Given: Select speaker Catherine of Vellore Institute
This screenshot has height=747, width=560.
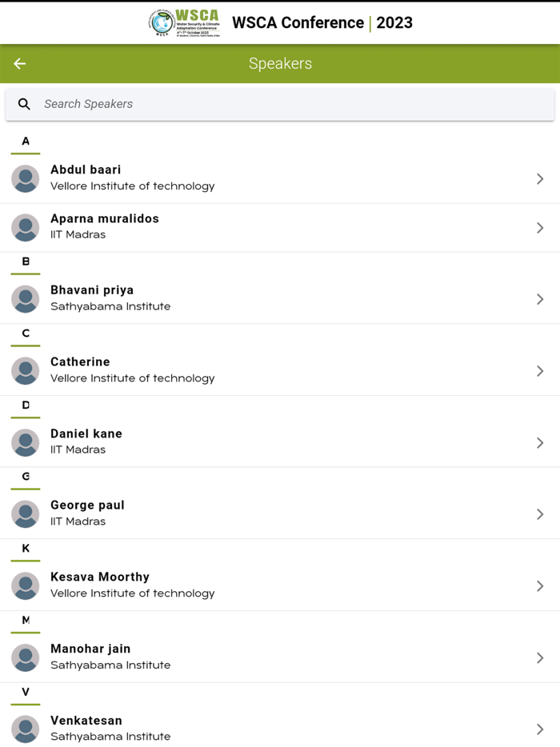Looking at the screenshot, I should coord(280,370).
